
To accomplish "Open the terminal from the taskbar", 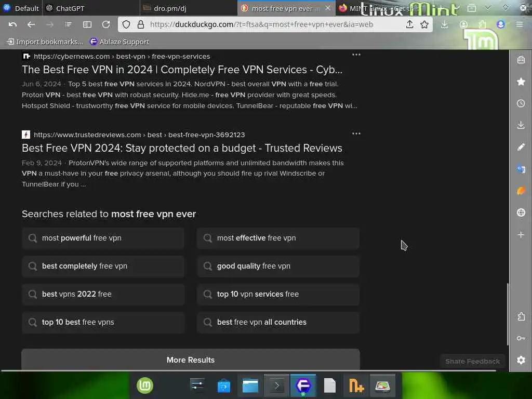I will point(276,386).
